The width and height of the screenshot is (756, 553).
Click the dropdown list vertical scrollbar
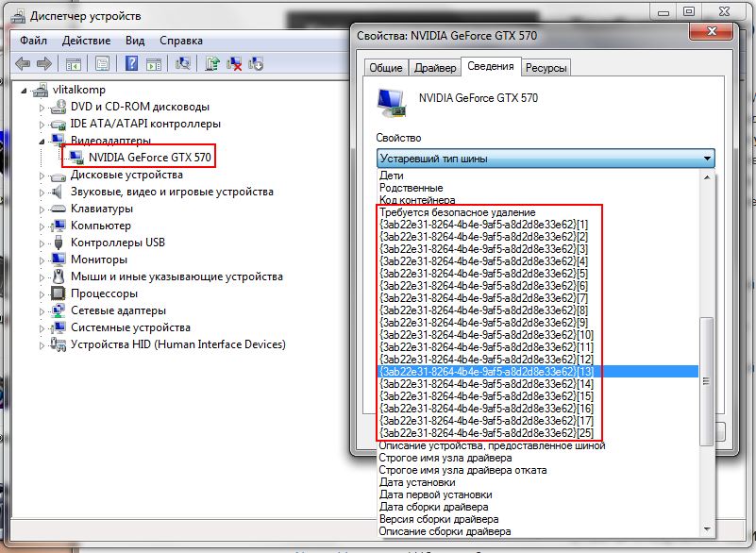tap(706, 377)
